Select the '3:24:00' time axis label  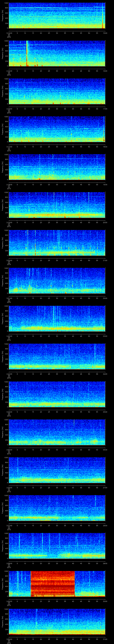[x=9, y=412]
